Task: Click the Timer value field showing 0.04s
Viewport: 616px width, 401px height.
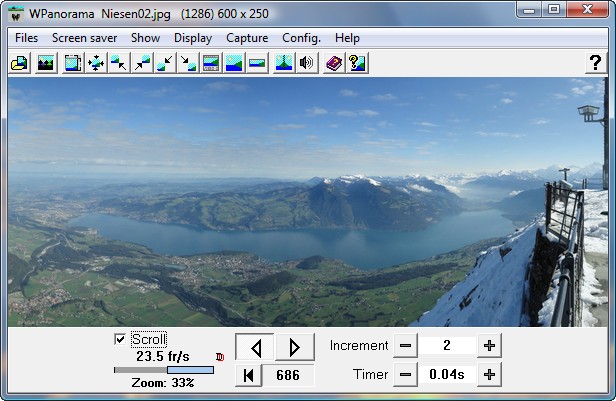Action: (x=447, y=375)
